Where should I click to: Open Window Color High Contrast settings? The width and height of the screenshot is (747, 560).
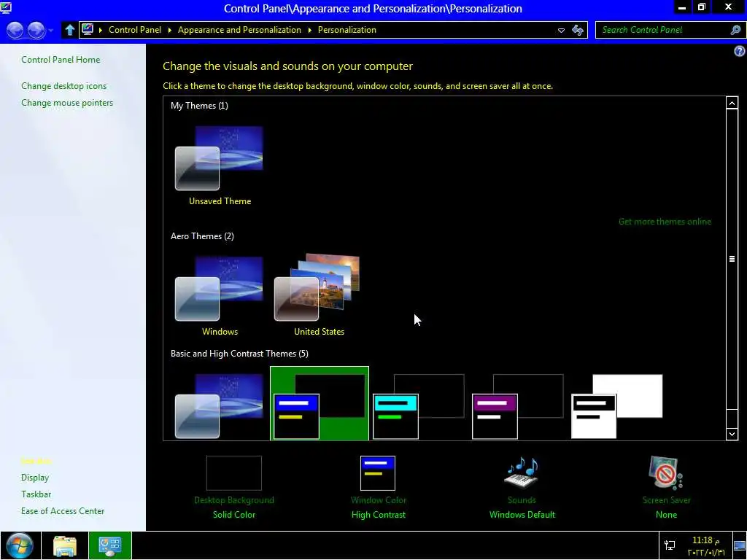(379, 487)
